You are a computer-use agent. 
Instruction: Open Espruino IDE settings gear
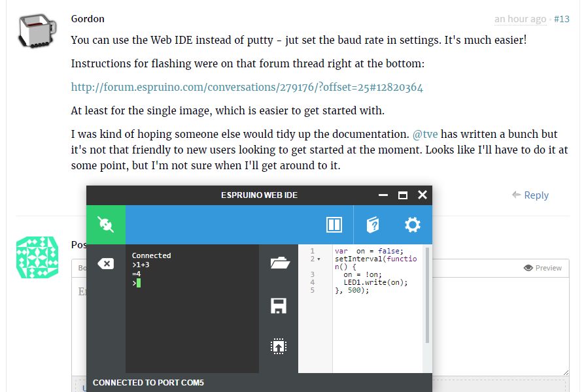(x=413, y=225)
